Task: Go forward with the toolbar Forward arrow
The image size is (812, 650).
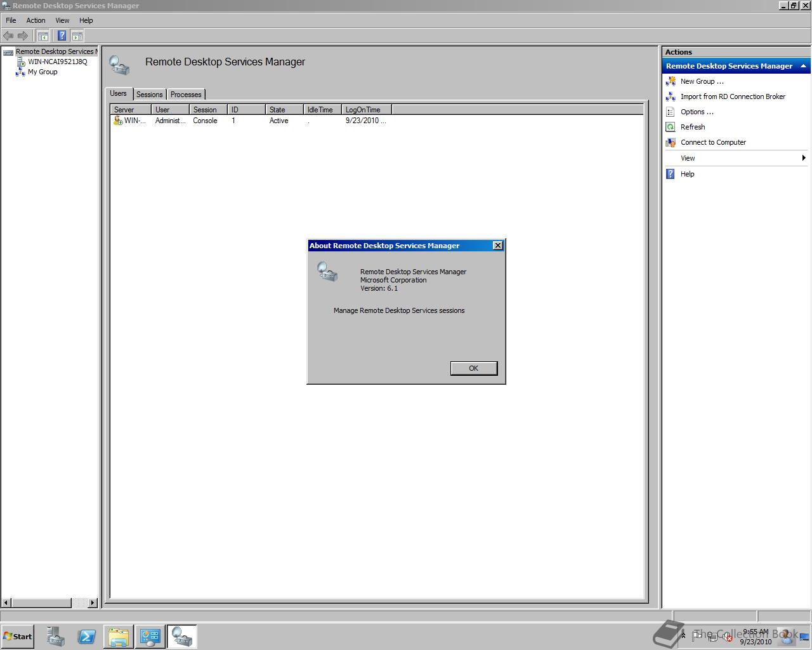Action: coord(23,36)
